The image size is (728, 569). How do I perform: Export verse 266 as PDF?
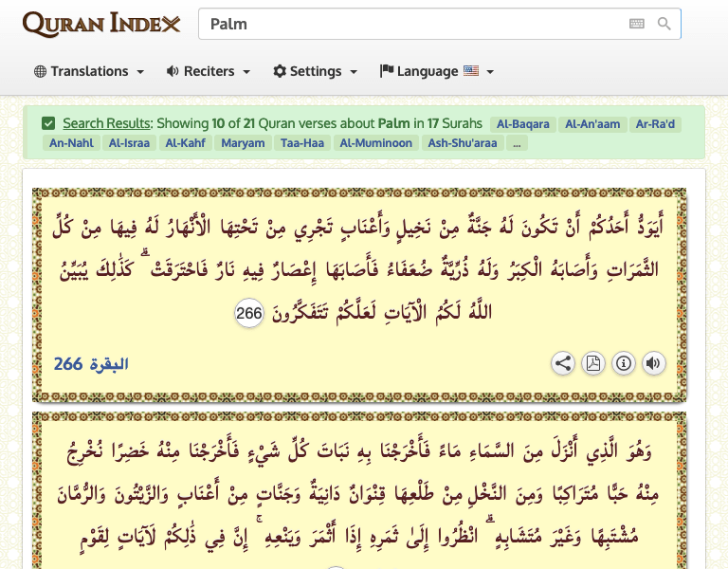(592, 363)
